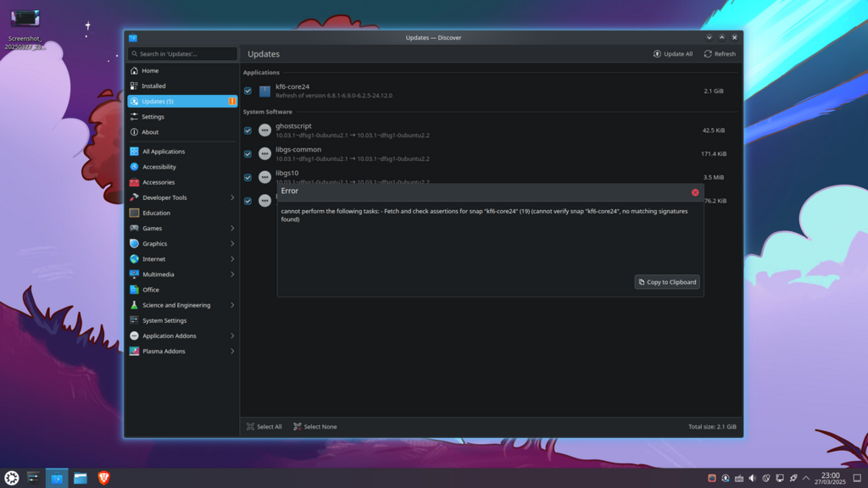The width and height of the screenshot is (868, 488).
Task: Open the Home page in Discover
Action: pos(182,71)
